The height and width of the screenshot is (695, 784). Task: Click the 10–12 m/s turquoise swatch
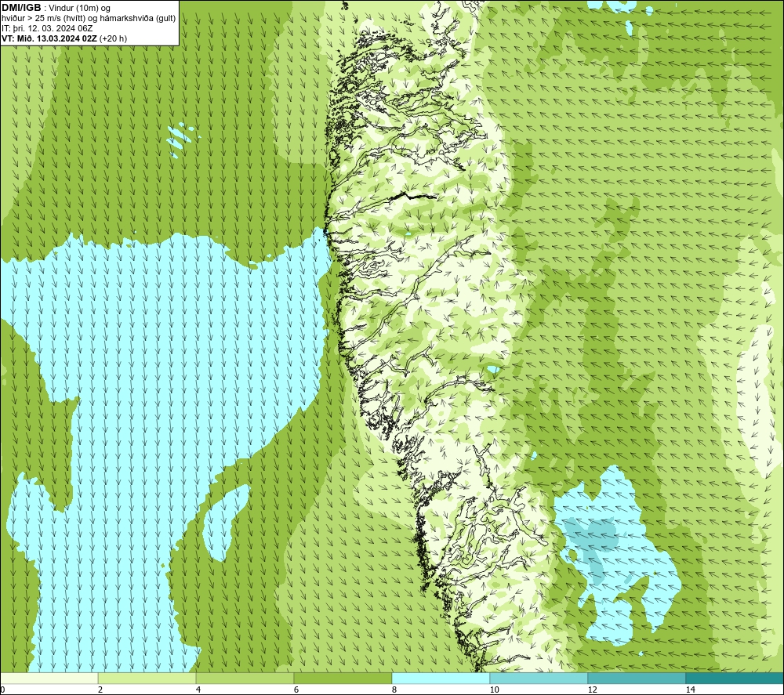pyautogui.click(x=539, y=678)
